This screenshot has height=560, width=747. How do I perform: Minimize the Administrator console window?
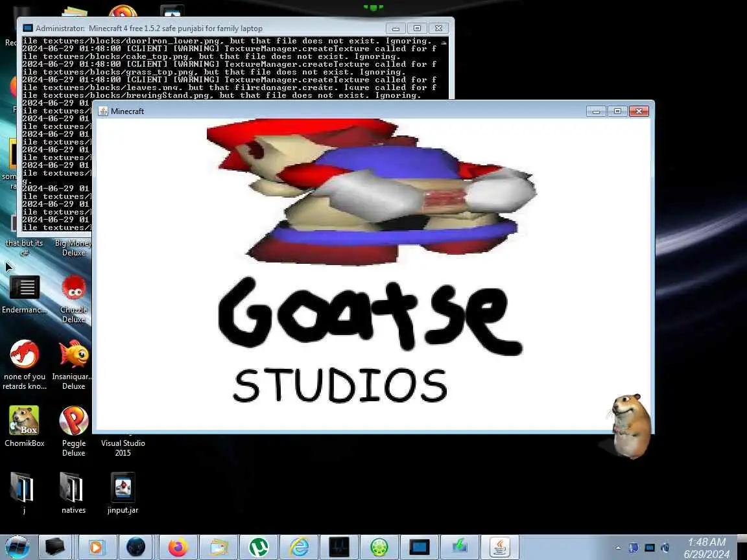coord(396,28)
